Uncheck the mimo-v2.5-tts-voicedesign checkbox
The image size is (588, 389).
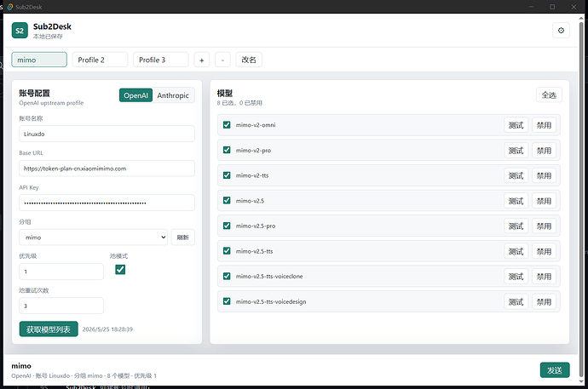[x=227, y=301]
